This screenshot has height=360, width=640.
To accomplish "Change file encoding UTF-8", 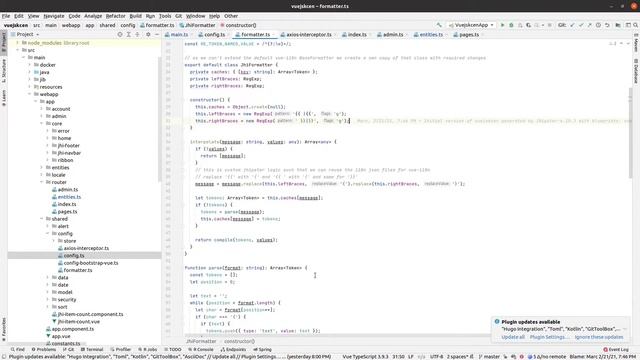I will [x=436, y=357].
